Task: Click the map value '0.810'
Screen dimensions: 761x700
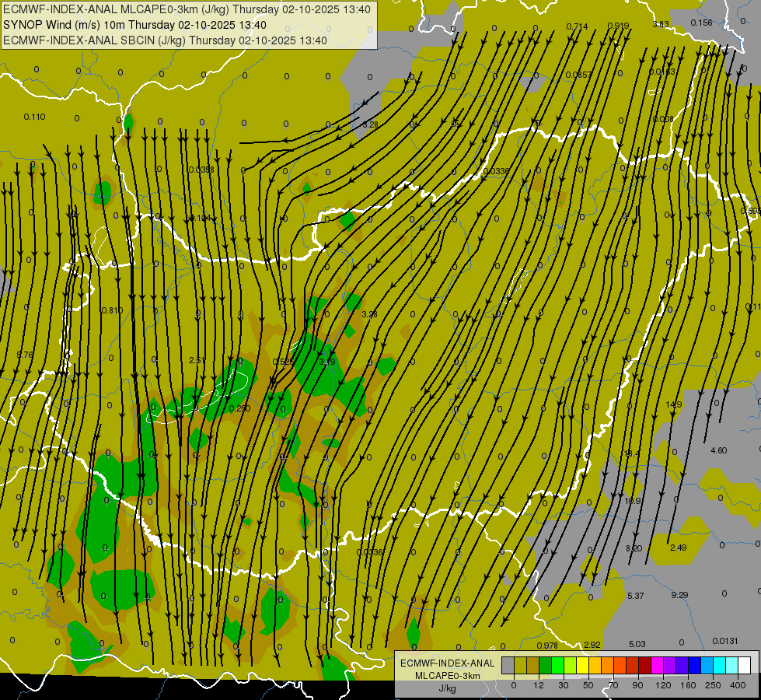Action: [112, 310]
